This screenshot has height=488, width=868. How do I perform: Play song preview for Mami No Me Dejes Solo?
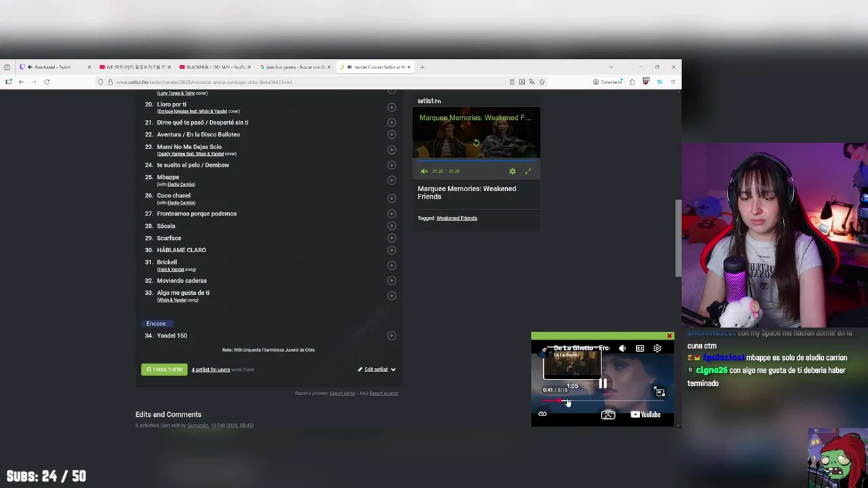[391, 150]
